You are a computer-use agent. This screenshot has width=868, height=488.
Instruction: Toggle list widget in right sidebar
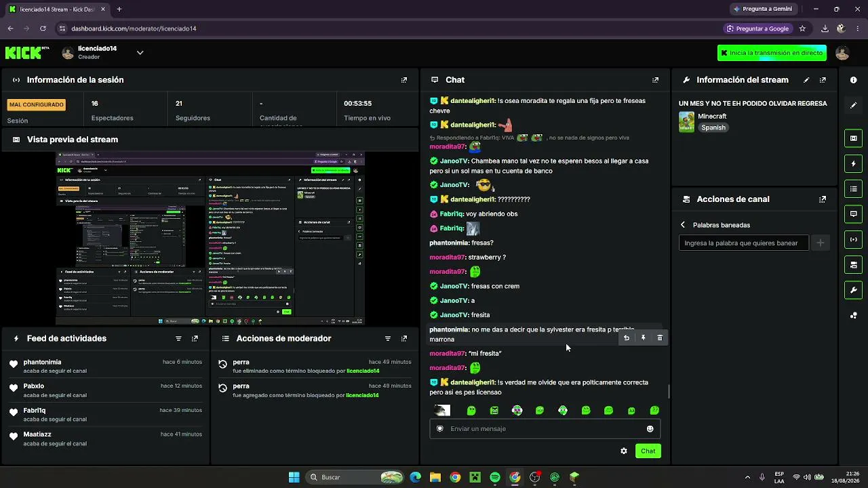(853, 188)
